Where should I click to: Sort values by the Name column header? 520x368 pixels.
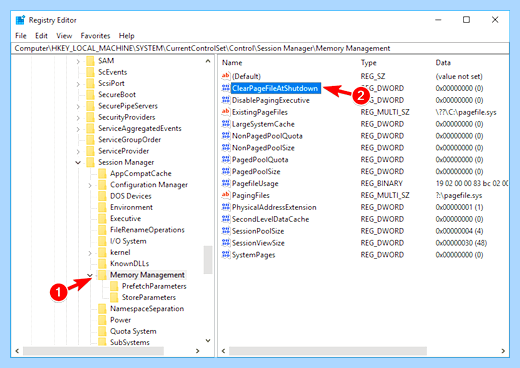(x=232, y=62)
